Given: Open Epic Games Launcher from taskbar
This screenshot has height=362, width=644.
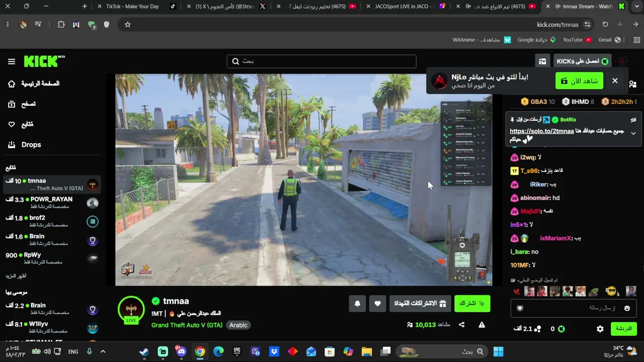Looking at the screenshot, I should [237, 351].
